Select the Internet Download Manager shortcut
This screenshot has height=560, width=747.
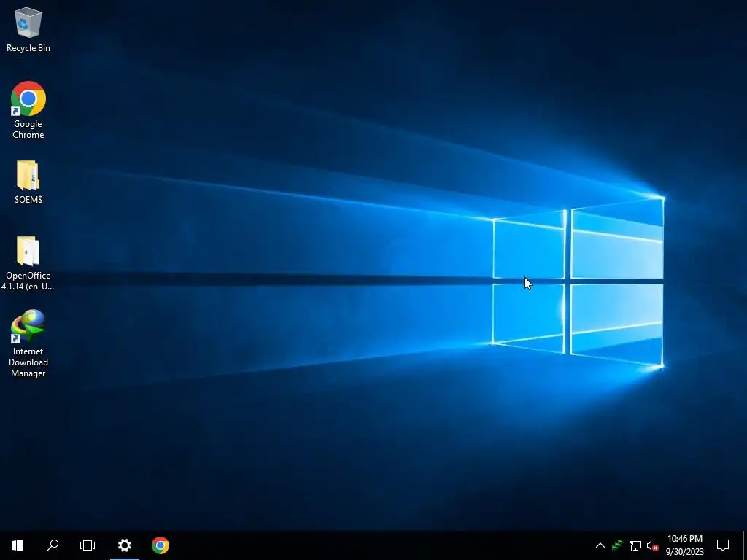click(28, 343)
